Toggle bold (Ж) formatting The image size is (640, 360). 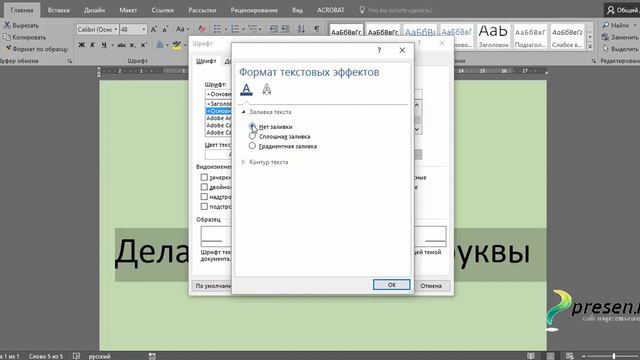82,45
